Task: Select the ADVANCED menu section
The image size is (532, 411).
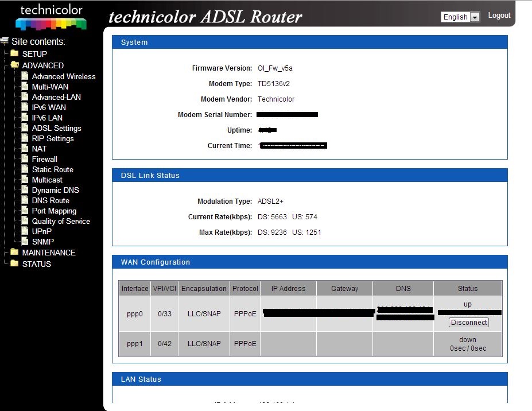Action: pyautogui.click(x=42, y=65)
